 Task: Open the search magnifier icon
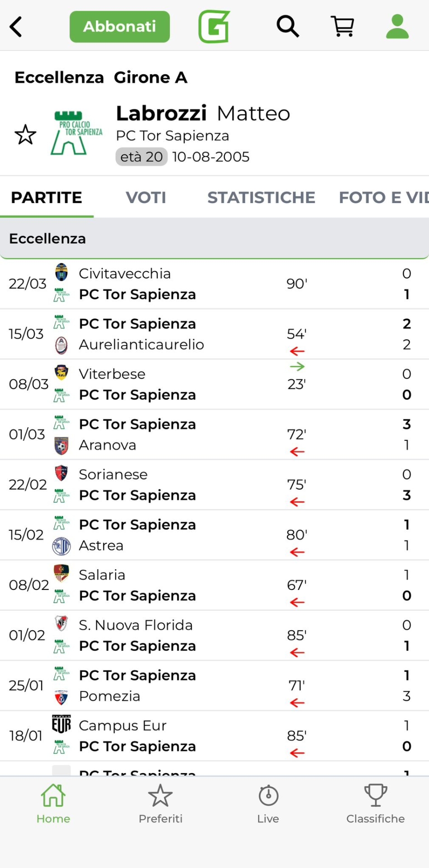coord(288,27)
